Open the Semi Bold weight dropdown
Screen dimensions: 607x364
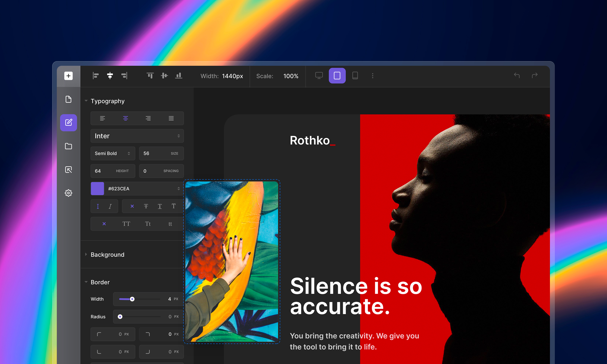113,154
